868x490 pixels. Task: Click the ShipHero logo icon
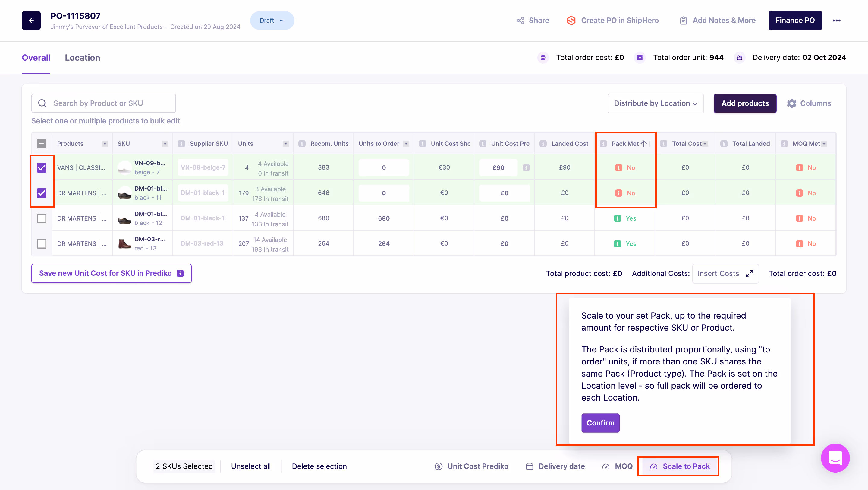(571, 21)
